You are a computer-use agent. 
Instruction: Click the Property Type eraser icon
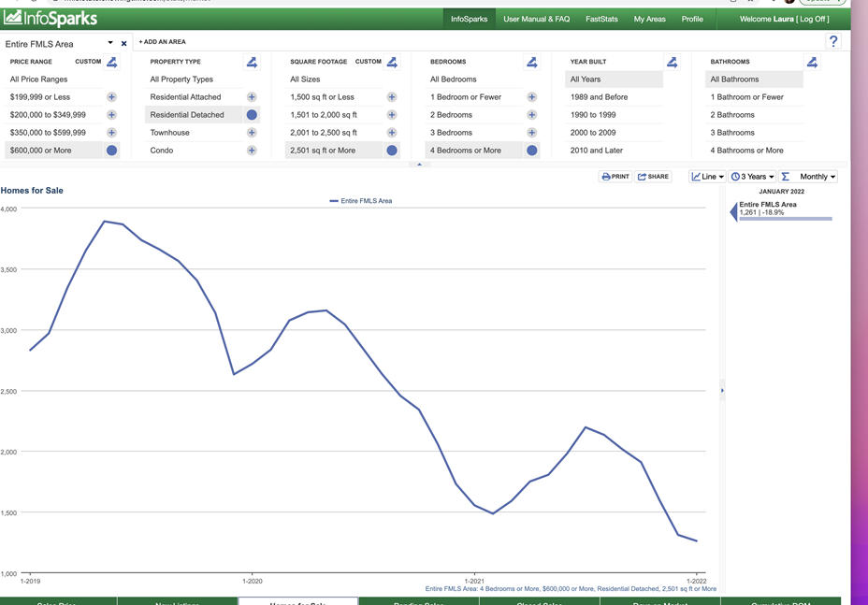click(252, 62)
